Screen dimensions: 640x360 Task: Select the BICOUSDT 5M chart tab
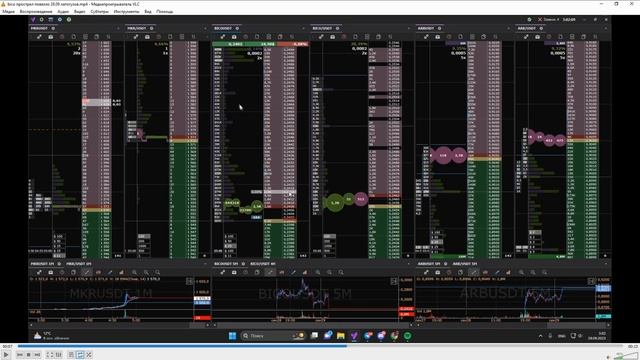[226, 264]
